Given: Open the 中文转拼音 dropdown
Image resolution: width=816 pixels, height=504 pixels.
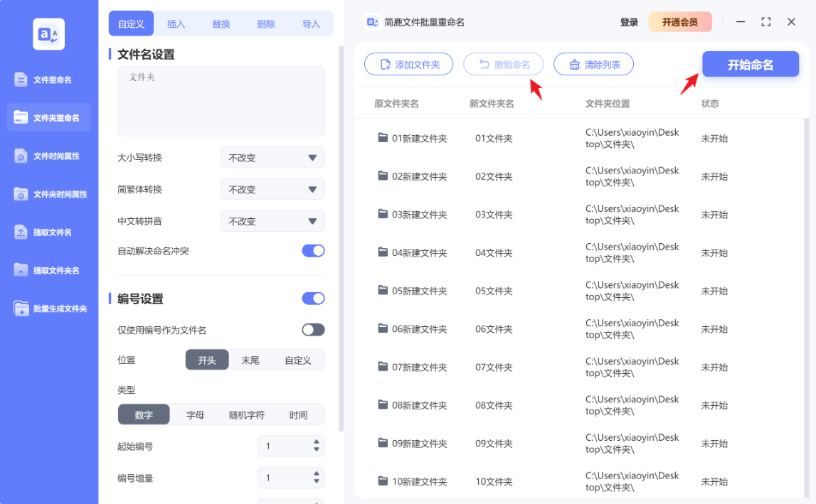Looking at the screenshot, I should click(x=272, y=221).
